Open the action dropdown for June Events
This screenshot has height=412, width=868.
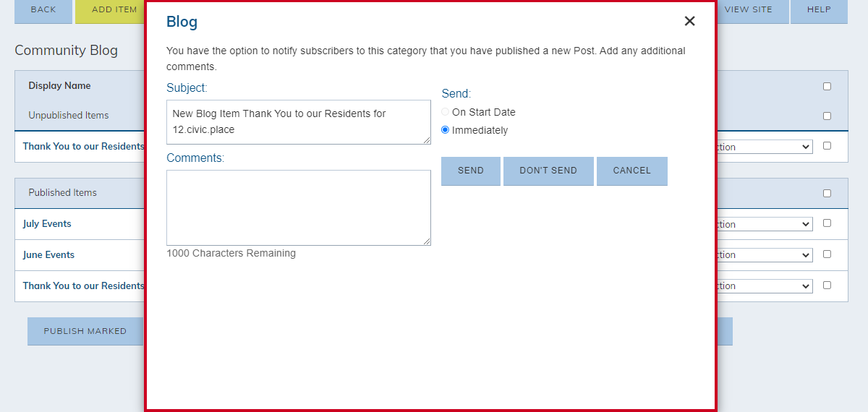[x=764, y=255]
